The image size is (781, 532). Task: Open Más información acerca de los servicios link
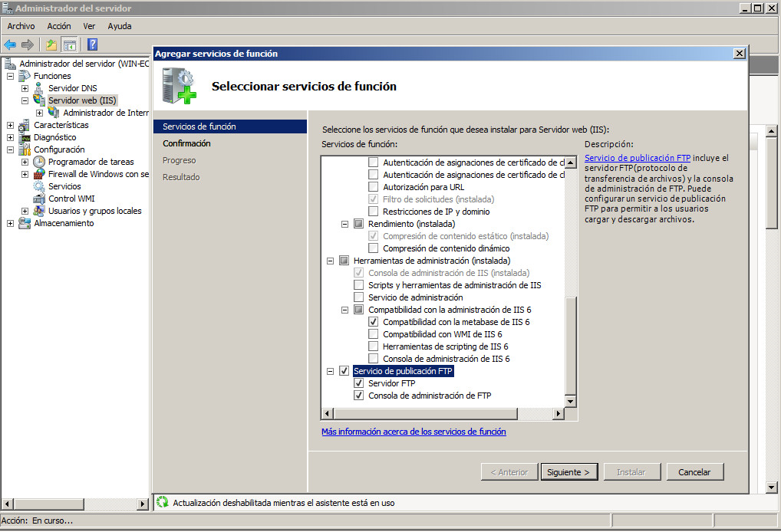click(x=414, y=432)
